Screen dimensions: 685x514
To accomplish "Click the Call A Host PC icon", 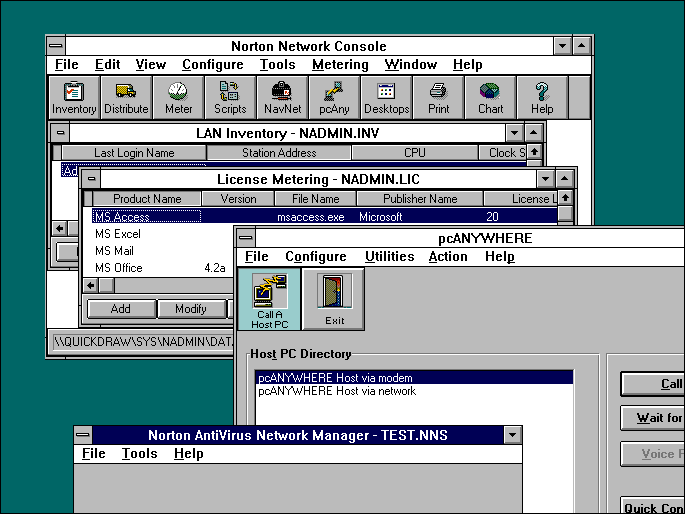I will point(270,300).
